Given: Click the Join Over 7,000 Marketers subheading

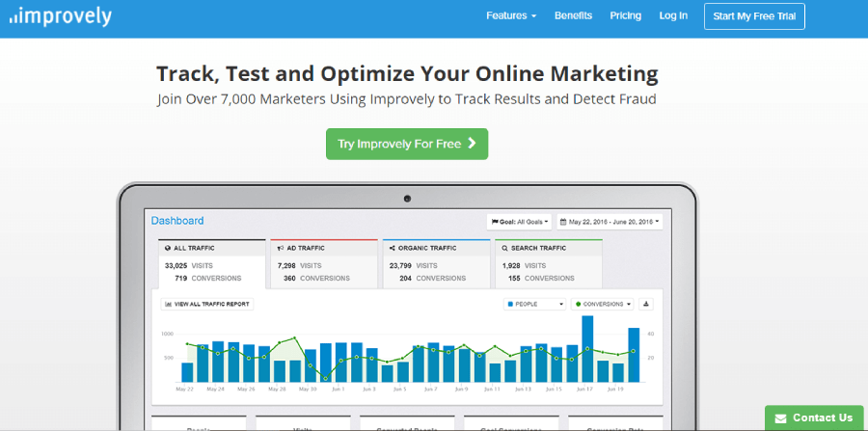Looking at the screenshot, I should [407, 99].
